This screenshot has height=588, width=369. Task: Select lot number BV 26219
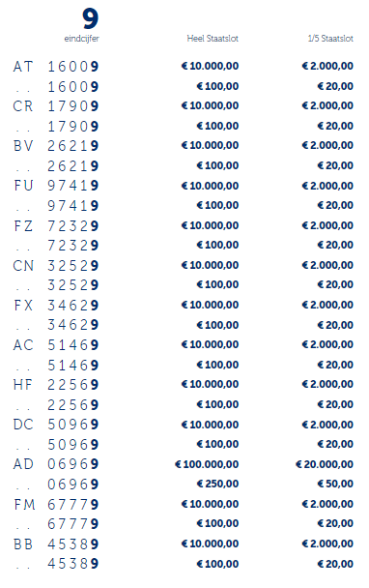[56, 146]
